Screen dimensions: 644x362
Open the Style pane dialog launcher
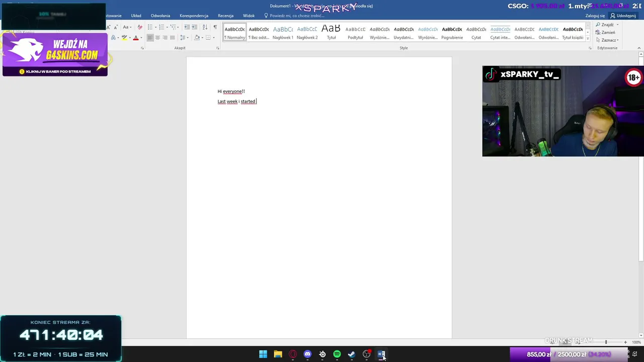tap(590, 48)
